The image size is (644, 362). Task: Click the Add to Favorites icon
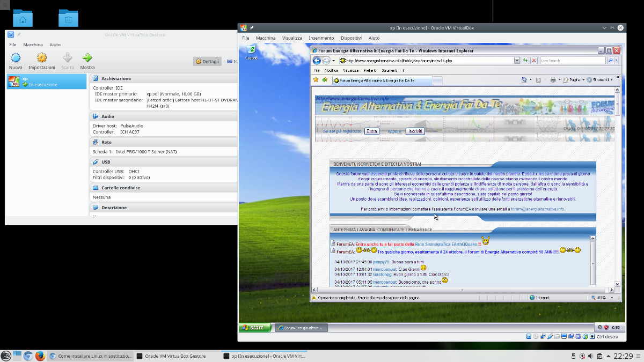(325, 80)
